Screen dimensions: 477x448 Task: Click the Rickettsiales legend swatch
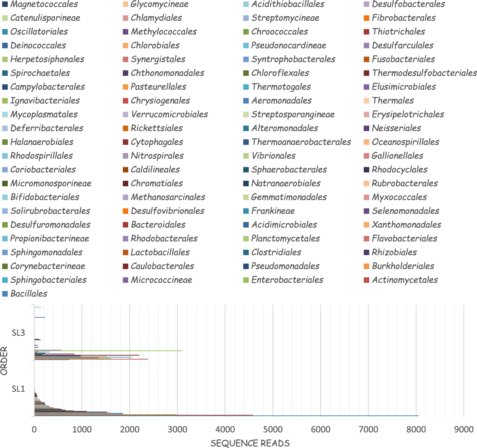point(126,128)
